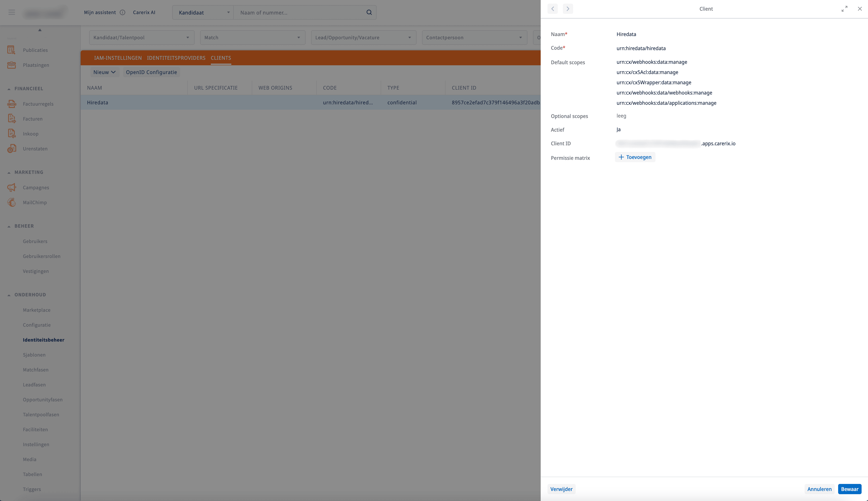
Task: Open the Kandidaat/Talentpool dropdown
Action: pyautogui.click(x=142, y=38)
